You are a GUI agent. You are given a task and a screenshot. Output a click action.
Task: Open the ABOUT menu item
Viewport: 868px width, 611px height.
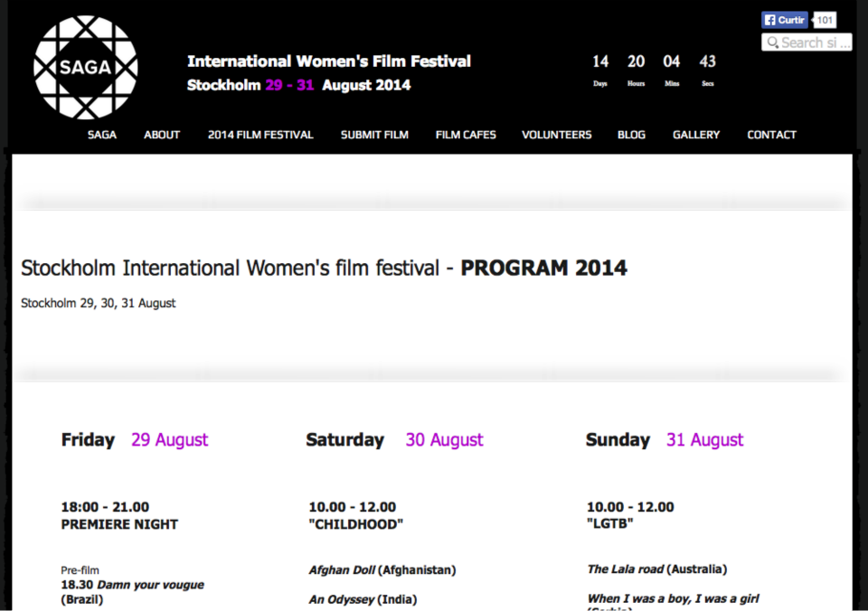click(x=162, y=135)
